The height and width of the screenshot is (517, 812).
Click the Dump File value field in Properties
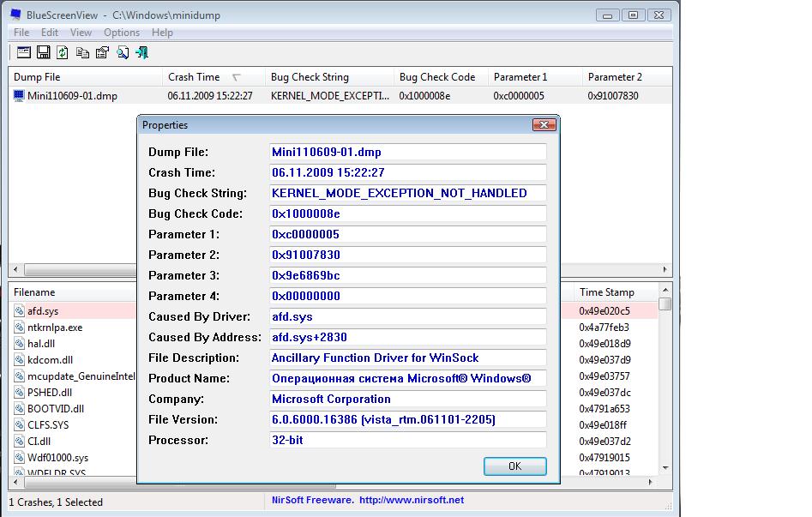click(x=407, y=152)
